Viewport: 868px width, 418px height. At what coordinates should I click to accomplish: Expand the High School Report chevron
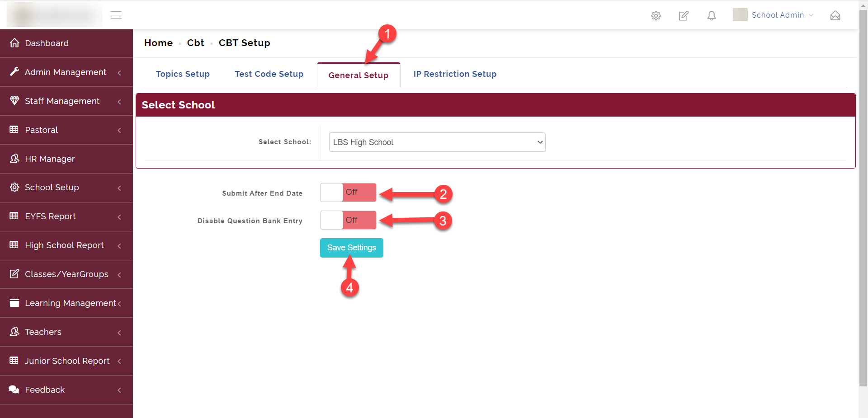click(119, 246)
